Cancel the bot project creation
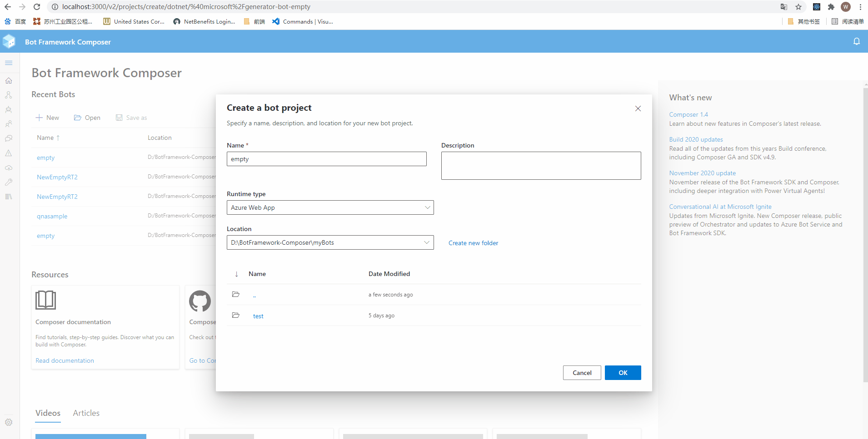 pos(582,373)
